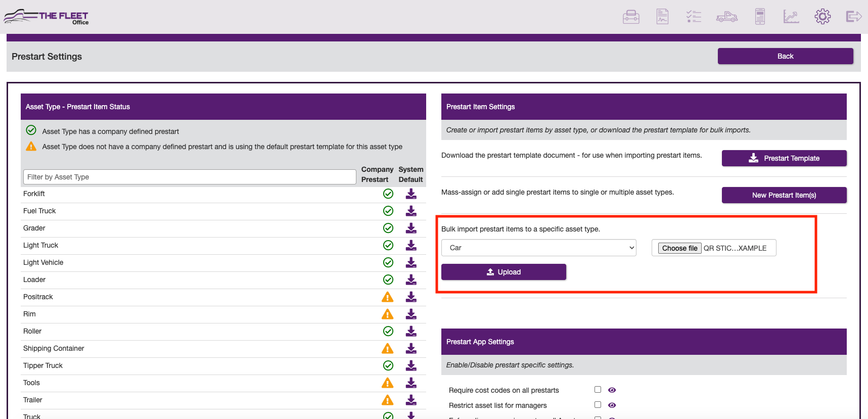The image size is (868, 419).
Task: Click Light Truck company prestart check icon
Action: click(x=388, y=245)
